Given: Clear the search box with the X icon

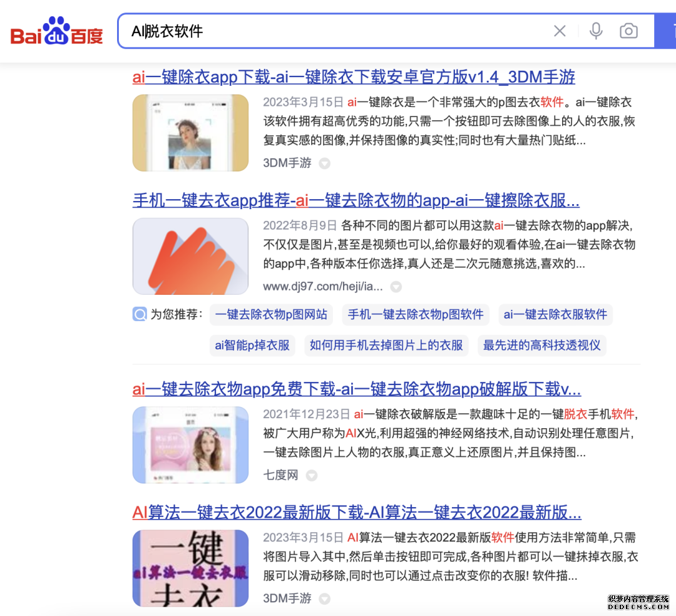Looking at the screenshot, I should pyautogui.click(x=560, y=31).
